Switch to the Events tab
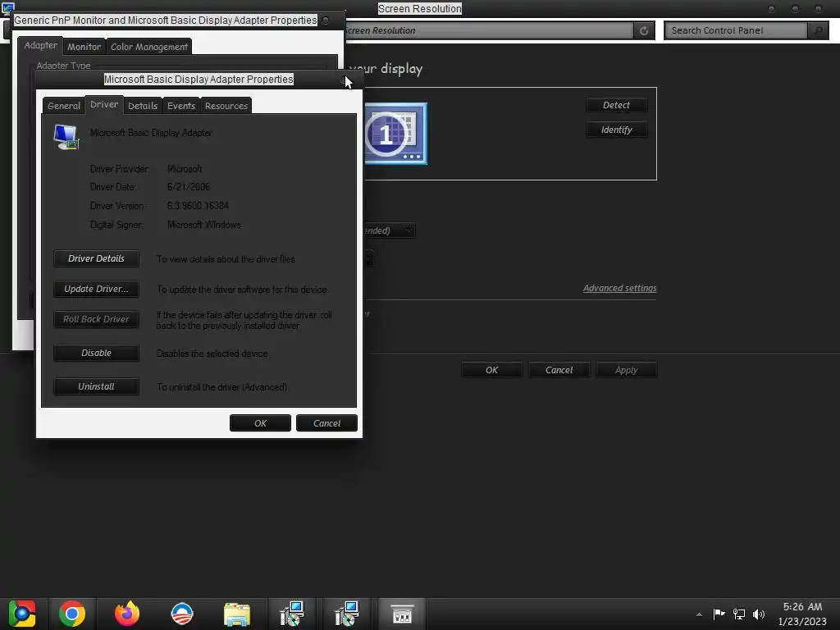The image size is (840, 630). click(181, 106)
